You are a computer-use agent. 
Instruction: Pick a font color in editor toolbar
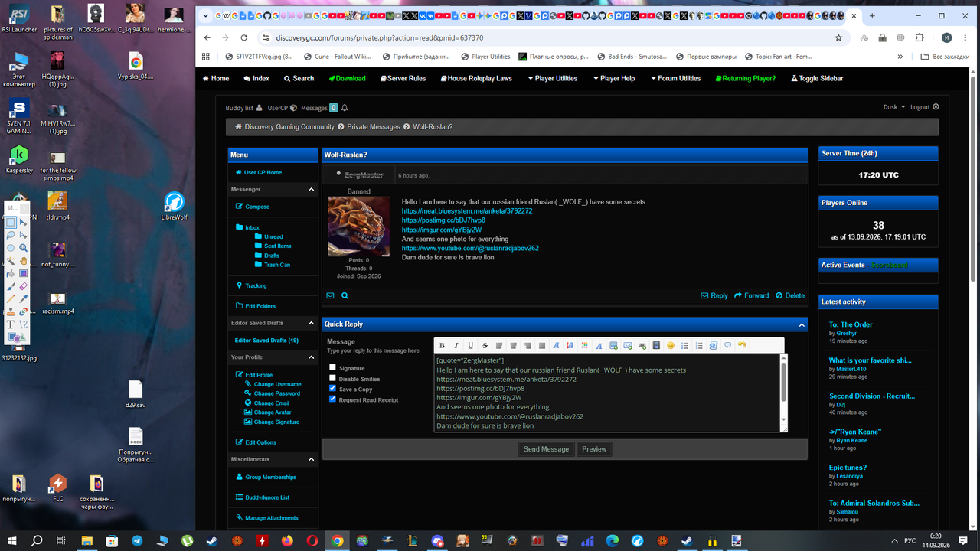585,346
